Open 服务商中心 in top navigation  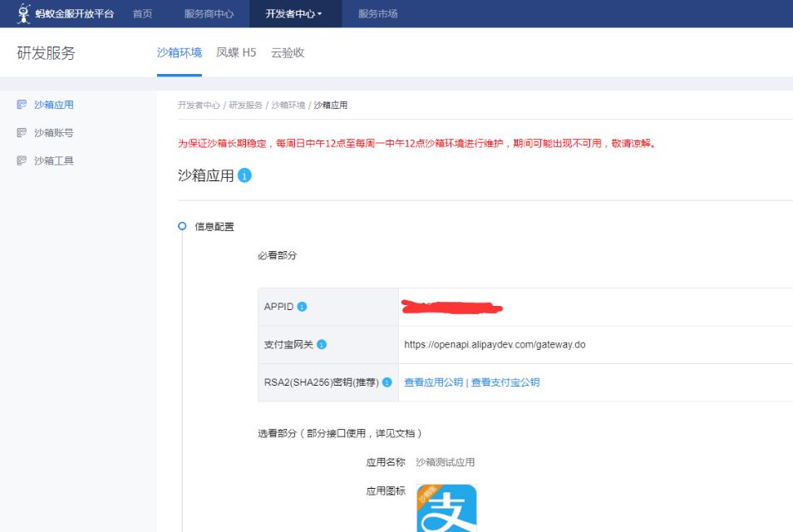pyautogui.click(x=209, y=14)
